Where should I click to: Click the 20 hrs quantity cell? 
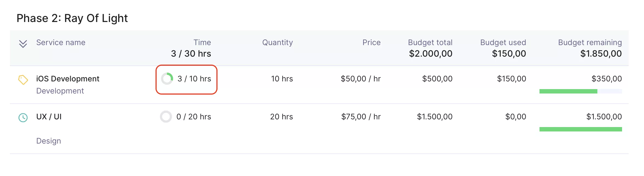pos(281,117)
